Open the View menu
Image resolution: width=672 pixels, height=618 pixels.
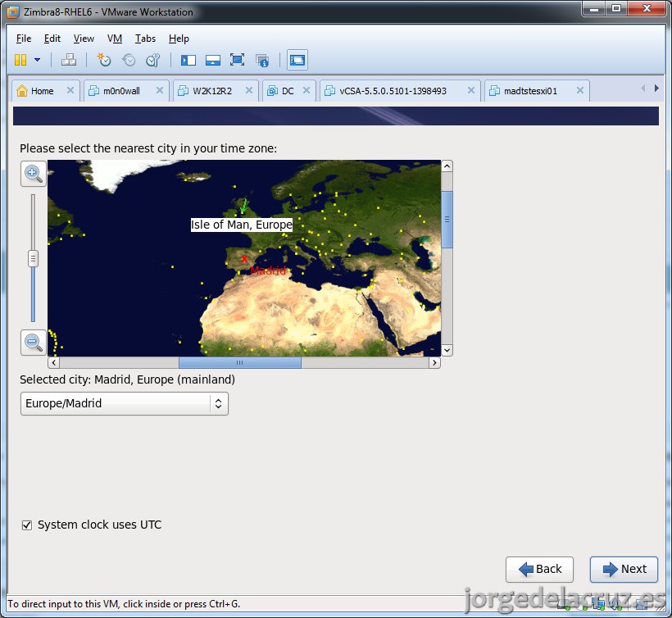84,39
